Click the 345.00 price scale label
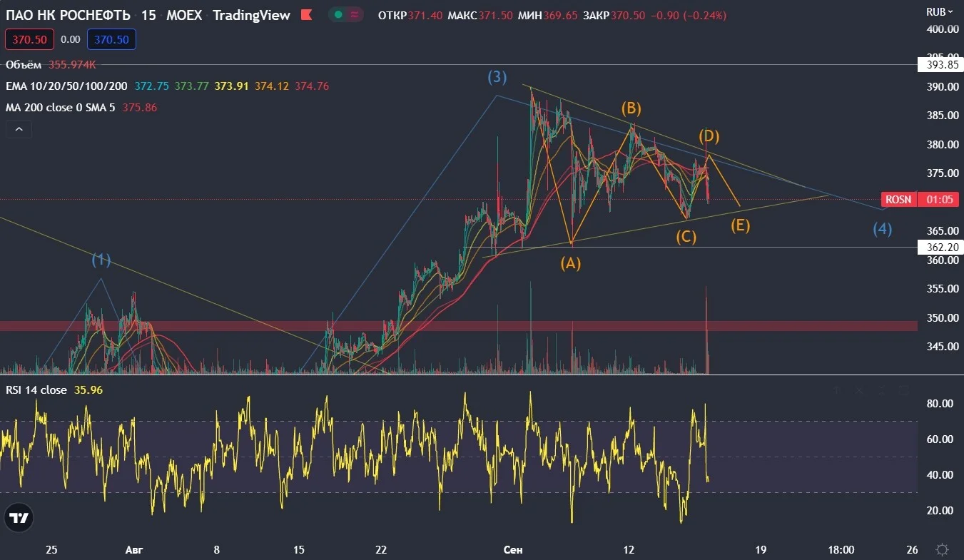964x560 pixels. pos(943,347)
